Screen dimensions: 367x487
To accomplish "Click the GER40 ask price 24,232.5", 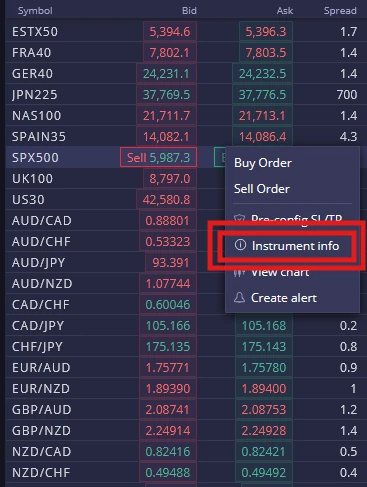I will coord(262,74).
